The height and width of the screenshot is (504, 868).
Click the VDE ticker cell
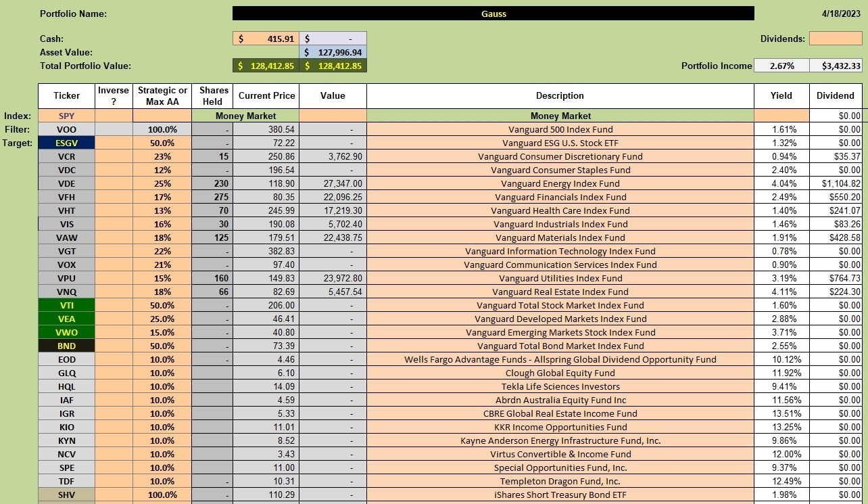(66, 183)
